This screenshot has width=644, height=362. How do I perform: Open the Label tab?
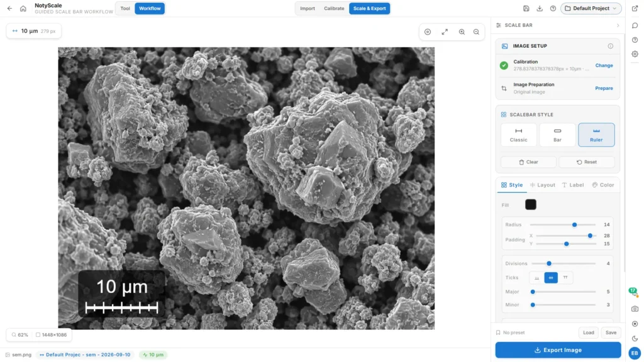point(573,185)
